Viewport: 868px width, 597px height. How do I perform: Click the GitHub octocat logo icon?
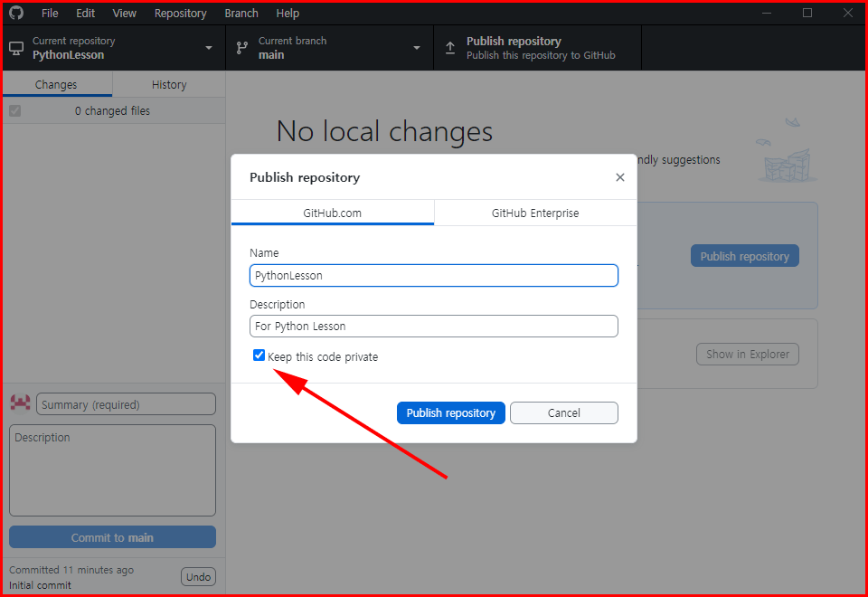pos(16,13)
